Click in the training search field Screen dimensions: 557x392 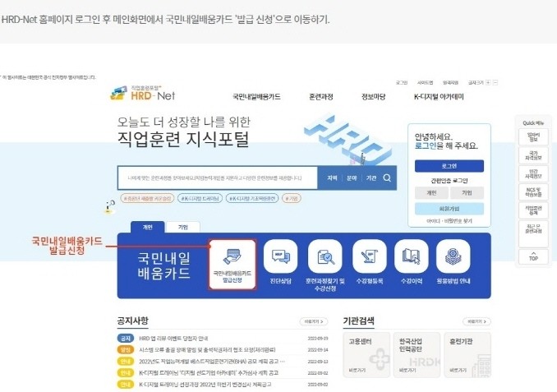pos(218,178)
